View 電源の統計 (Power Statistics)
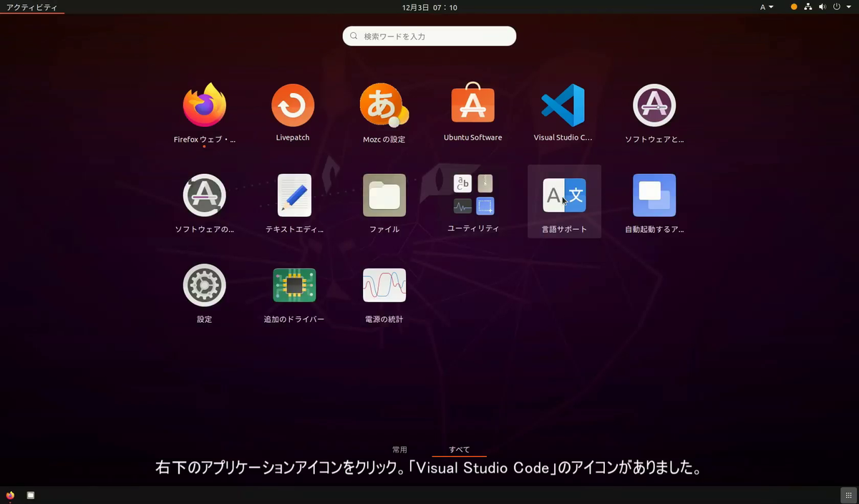Image resolution: width=859 pixels, height=504 pixels. (x=384, y=284)
